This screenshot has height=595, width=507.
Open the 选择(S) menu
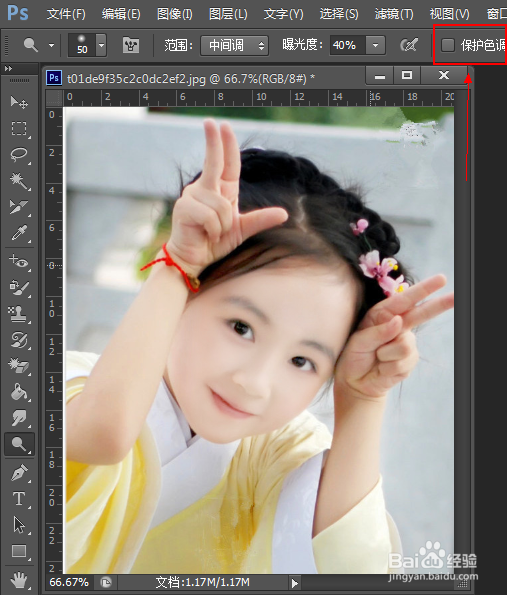point(339,14)
